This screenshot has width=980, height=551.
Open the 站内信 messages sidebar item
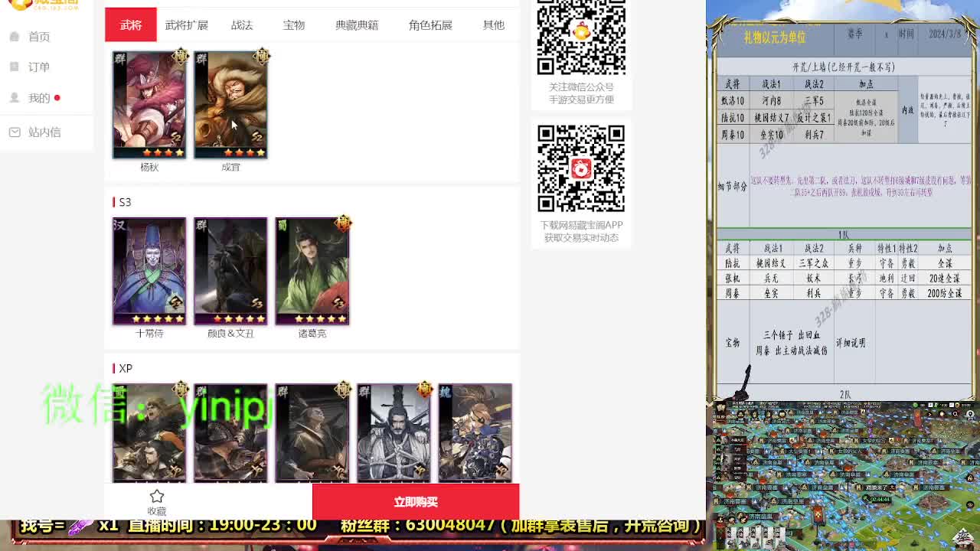44,132
